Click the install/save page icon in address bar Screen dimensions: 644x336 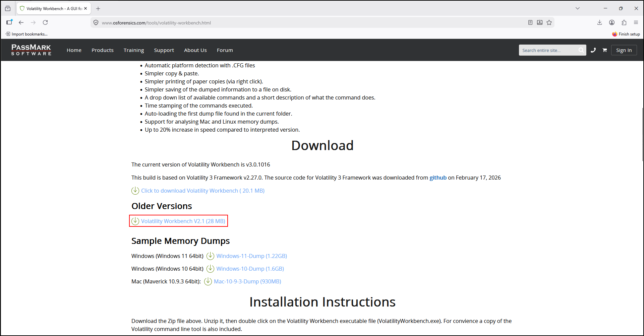(540, 22)
